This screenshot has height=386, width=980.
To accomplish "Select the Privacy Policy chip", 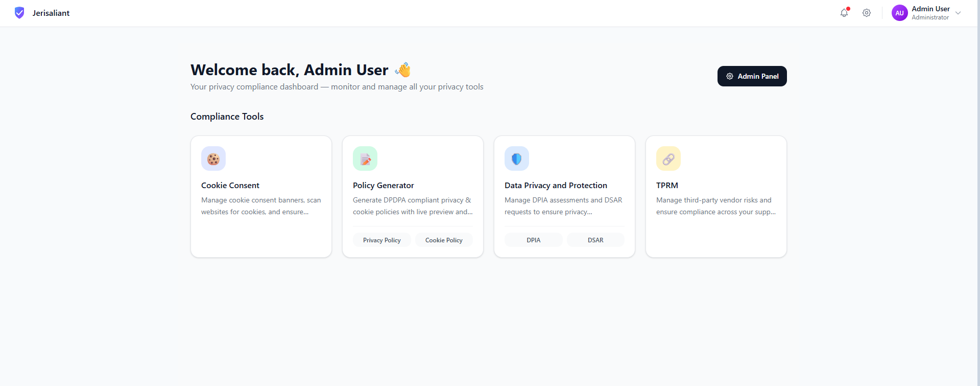I will 381,240.
